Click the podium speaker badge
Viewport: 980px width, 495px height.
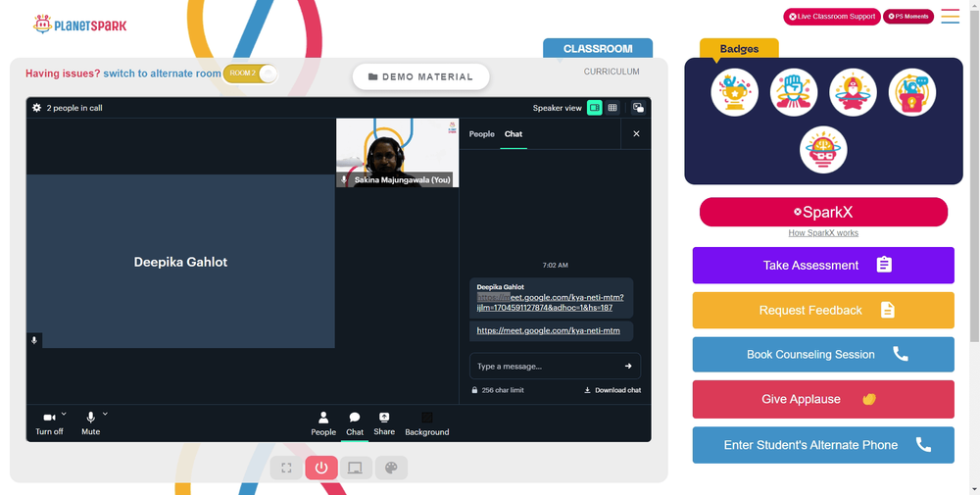pyautogui.click(x=911, y=92)
